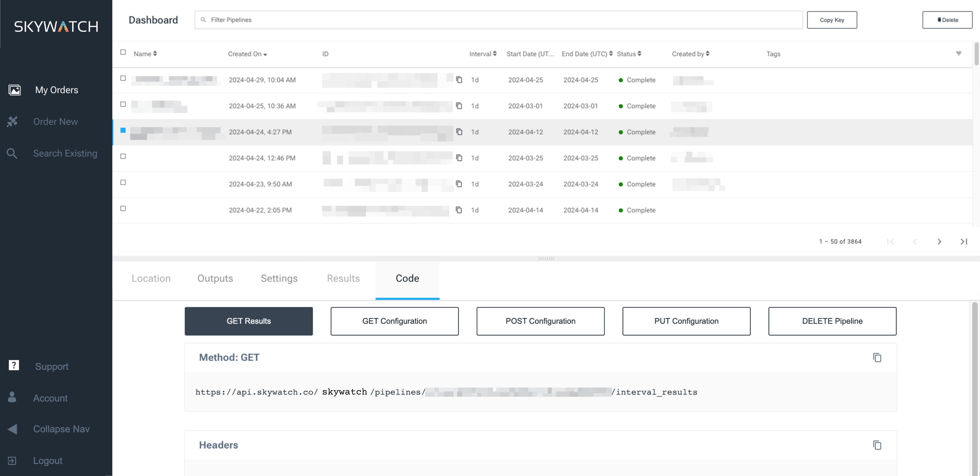Copy the GET request URL using copy icon
This screenshot has height=476, width=980.
[x=877, y=358]
